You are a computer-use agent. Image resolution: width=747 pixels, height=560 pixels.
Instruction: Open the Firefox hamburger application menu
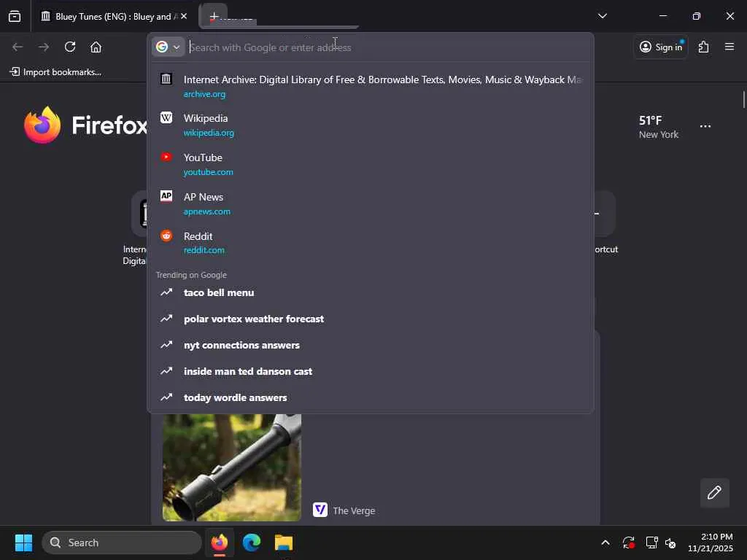[729, 47]
